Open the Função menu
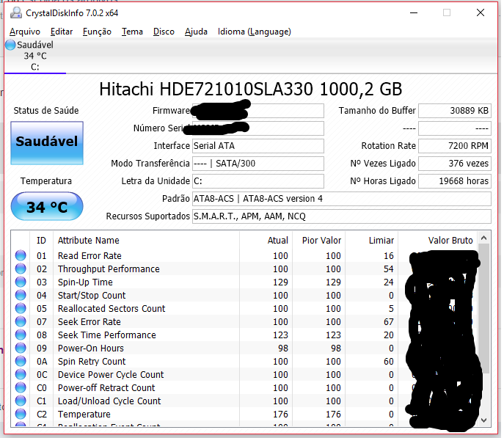The height and width of the screenshot is (438, 504). (97, 32)
